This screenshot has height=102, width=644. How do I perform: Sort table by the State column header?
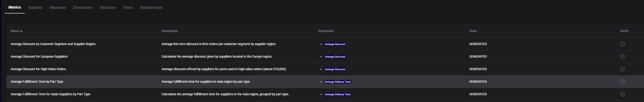coord(473,31)
